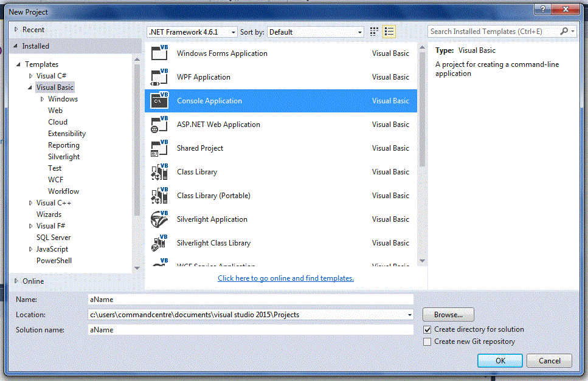The image size is (588, 381).
Task: Click the Console Application VB icon
Action: click(x=159, y=101)
